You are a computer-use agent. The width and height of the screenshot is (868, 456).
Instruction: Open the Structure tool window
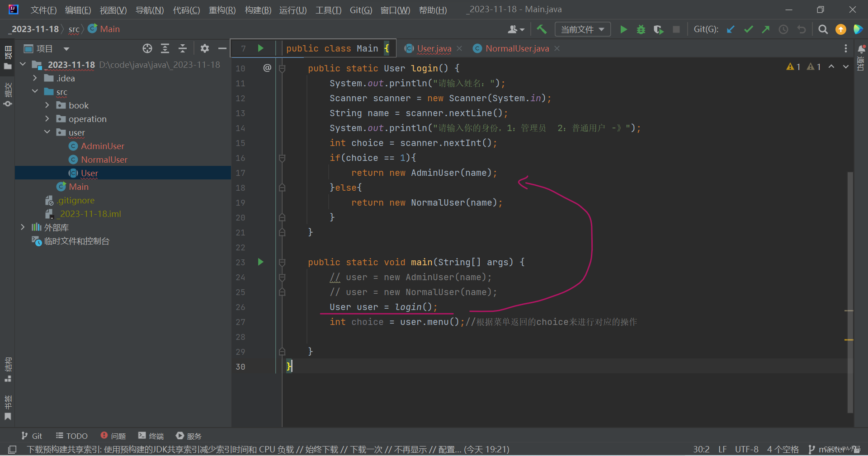tap(8, 370)
